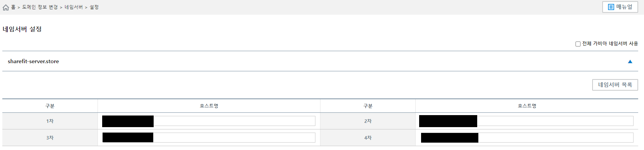Image resolution: width=644 pixels, height=150 pixels.
Task: Focus the 1차 hostname input field
Action: (x=209, y=121)
